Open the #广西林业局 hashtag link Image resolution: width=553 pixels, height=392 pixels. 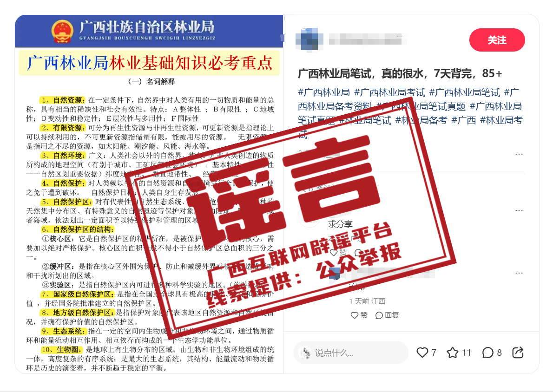coord(324,92)
